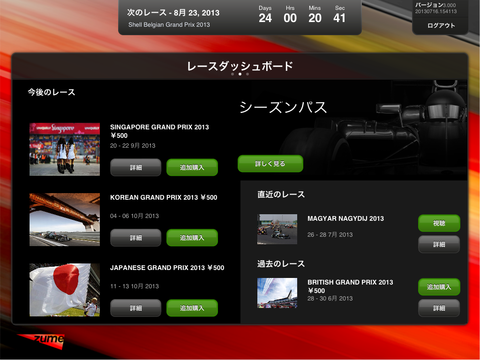
Task: Click the Shell Belgian Grand Prix 2013 text
Action: coord(169,25)
